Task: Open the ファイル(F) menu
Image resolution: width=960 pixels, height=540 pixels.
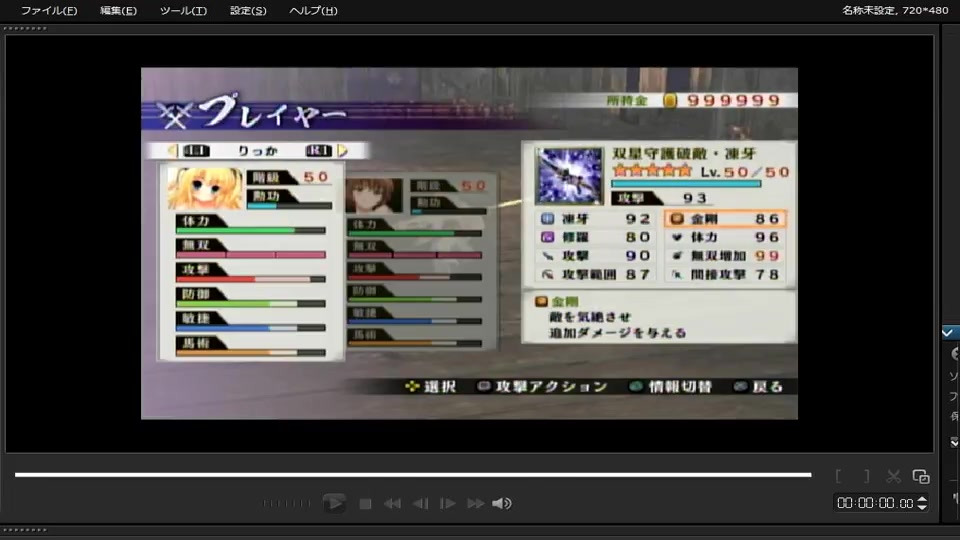Action: point(49,10)
